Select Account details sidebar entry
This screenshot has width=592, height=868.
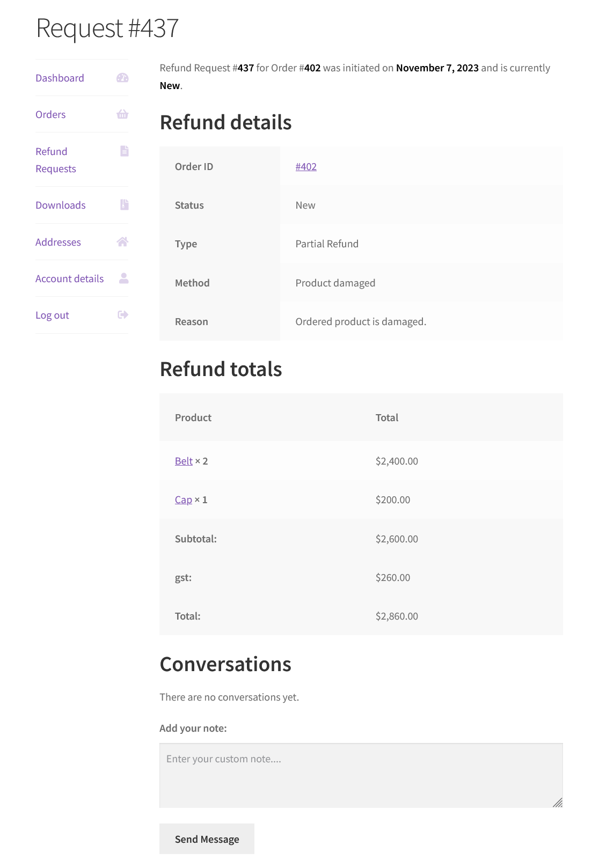click(x=69, y=278)
